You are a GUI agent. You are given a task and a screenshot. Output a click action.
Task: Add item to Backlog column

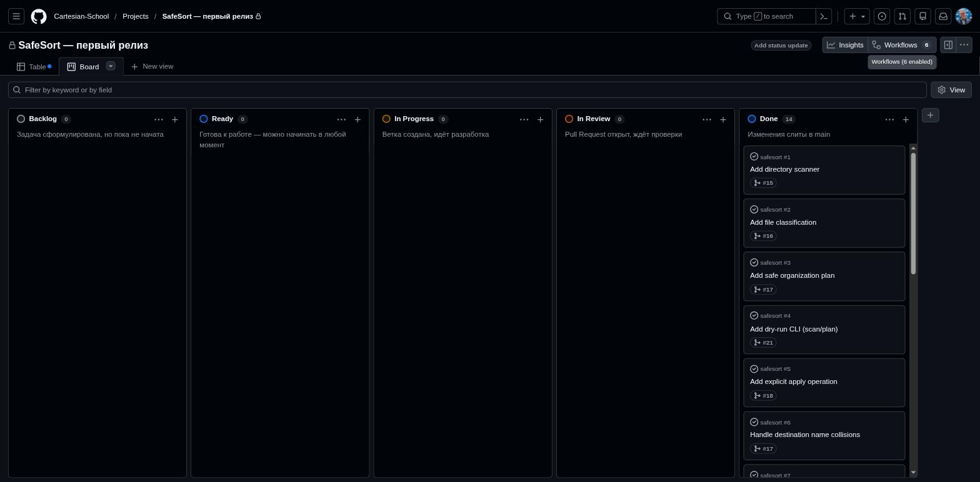coord(175,119)
